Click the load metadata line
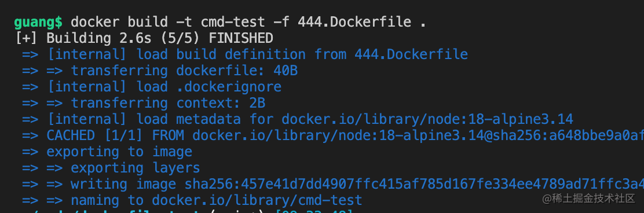The image size is (644, 213). click(x=297, y=119)
